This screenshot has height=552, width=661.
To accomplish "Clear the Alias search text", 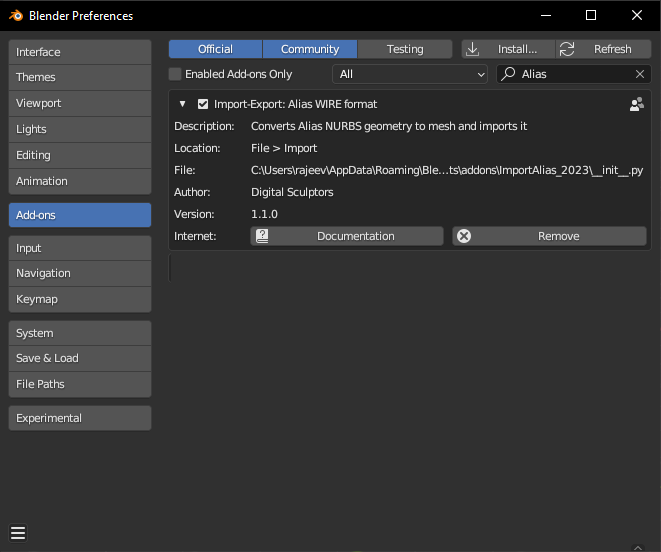I will pyautogui.click(x=640, y=74).
